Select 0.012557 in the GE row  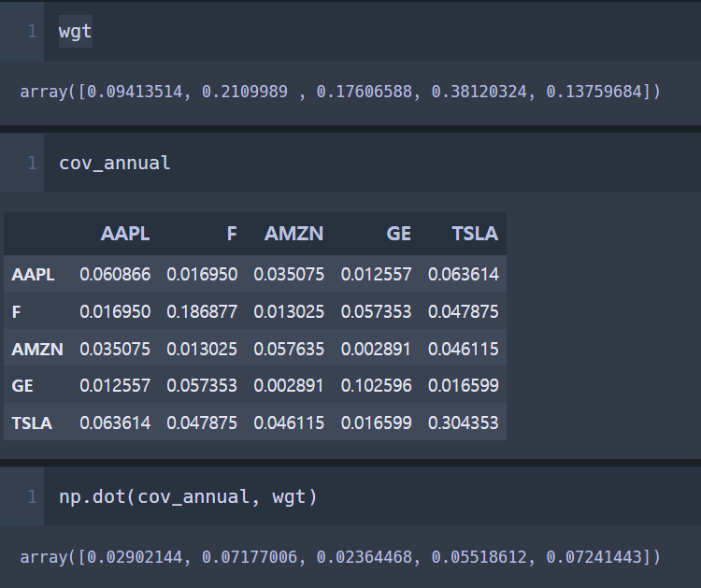point(115,385)
